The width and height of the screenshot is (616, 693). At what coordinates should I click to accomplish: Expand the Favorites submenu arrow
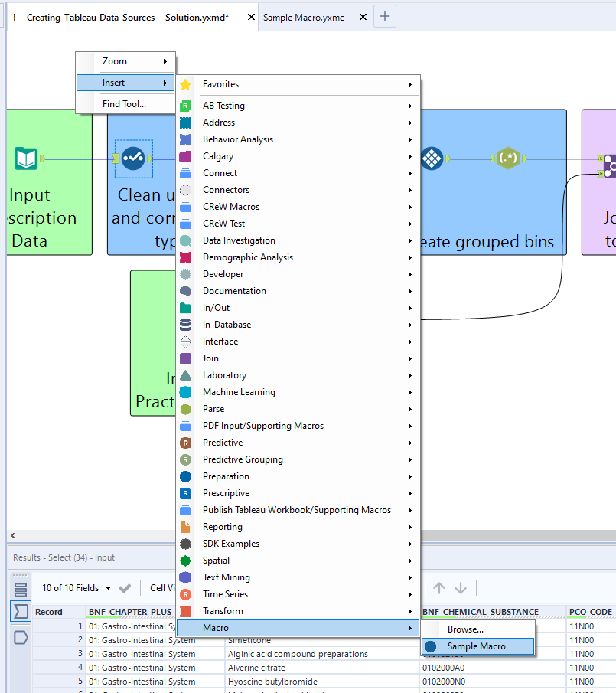410,84
